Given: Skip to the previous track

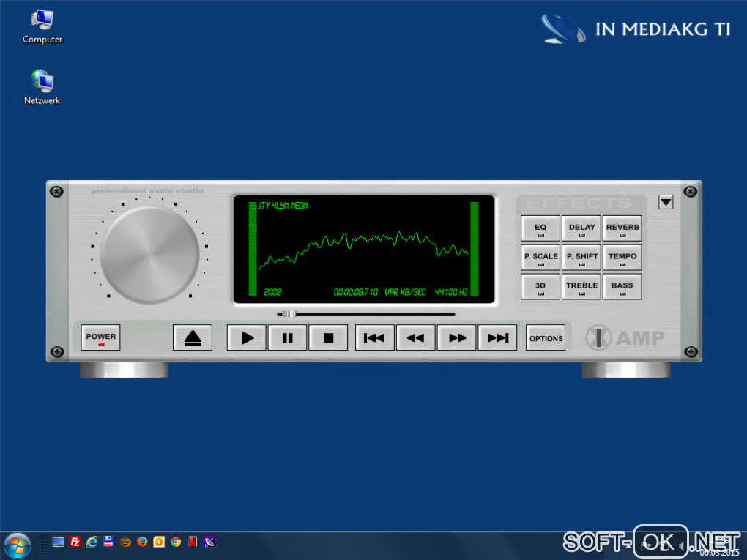Looking at the screenshot, I should pos(374,337).
